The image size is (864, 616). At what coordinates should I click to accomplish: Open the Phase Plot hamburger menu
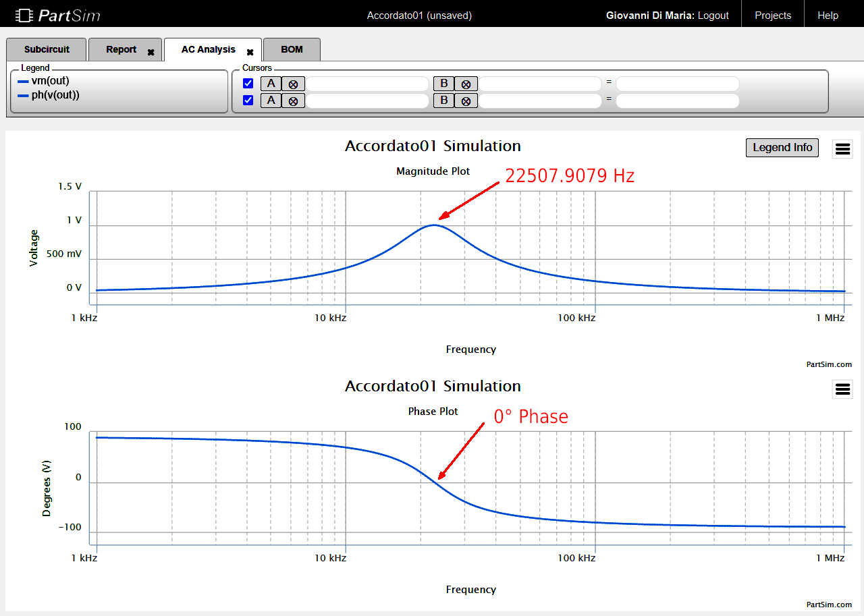pos(842,389)
